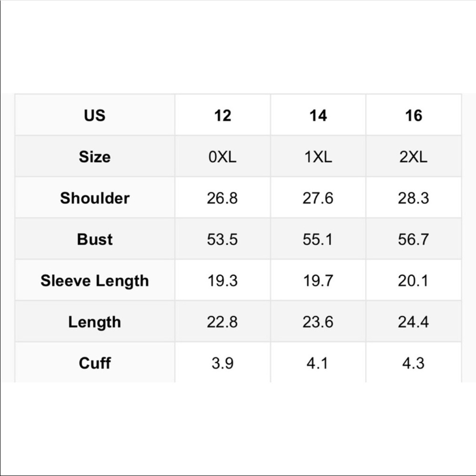Select the US size 16 column header

tap(413, 115)
